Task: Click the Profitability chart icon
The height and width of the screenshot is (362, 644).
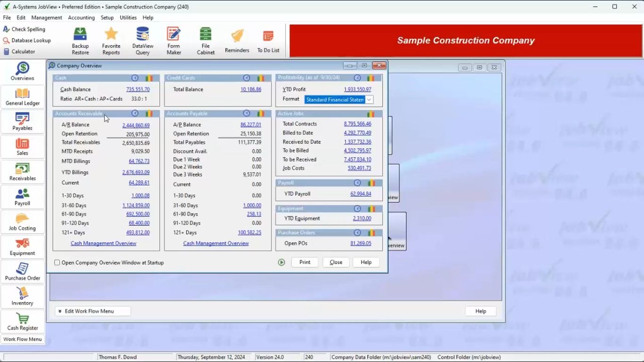Action: point(371,78)
